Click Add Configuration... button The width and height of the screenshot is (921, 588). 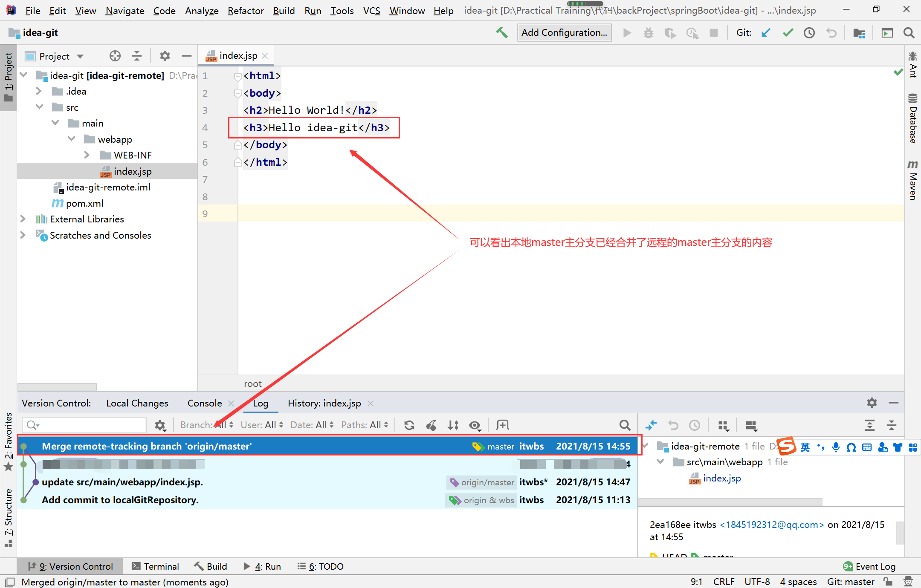click(x=564, y=33)
